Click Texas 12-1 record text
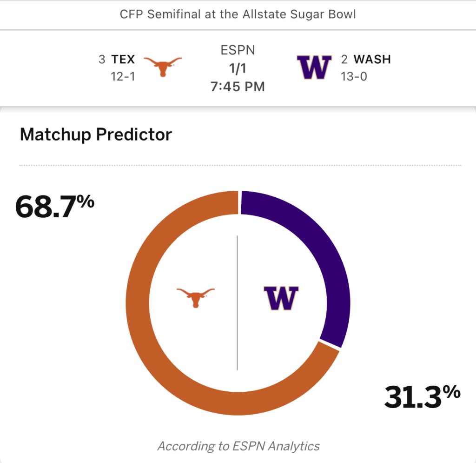 [x=123, y=76]
